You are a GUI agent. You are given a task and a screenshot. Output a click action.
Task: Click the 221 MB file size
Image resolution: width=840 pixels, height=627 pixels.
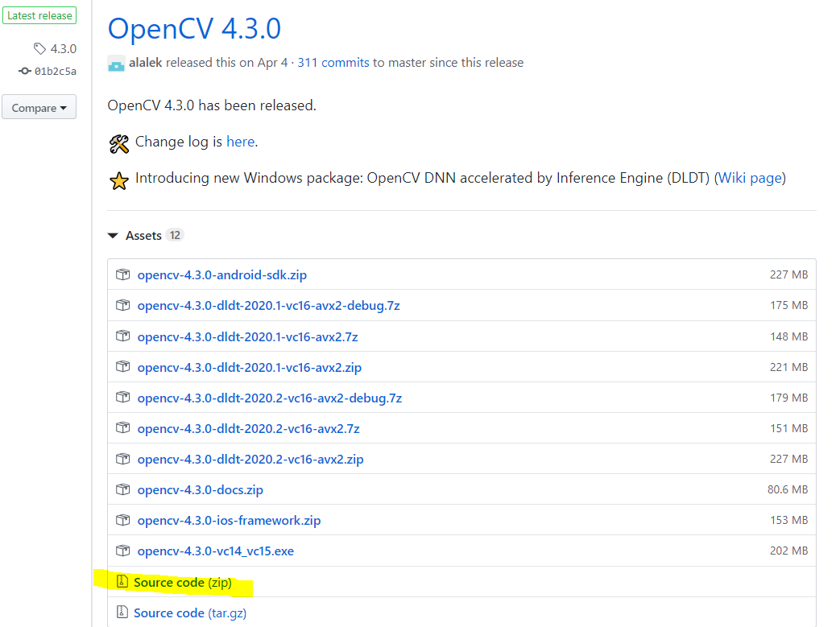(x=788, y=367)
